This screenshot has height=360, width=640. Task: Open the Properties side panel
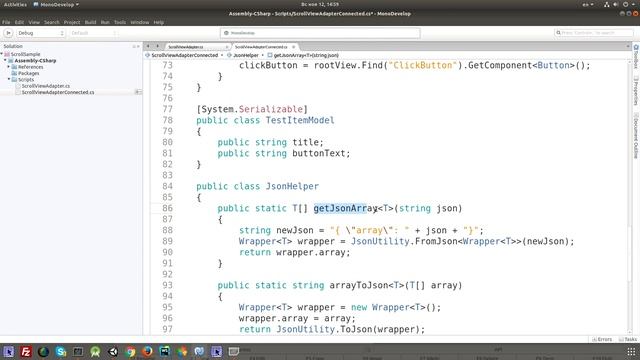[636, 91]
